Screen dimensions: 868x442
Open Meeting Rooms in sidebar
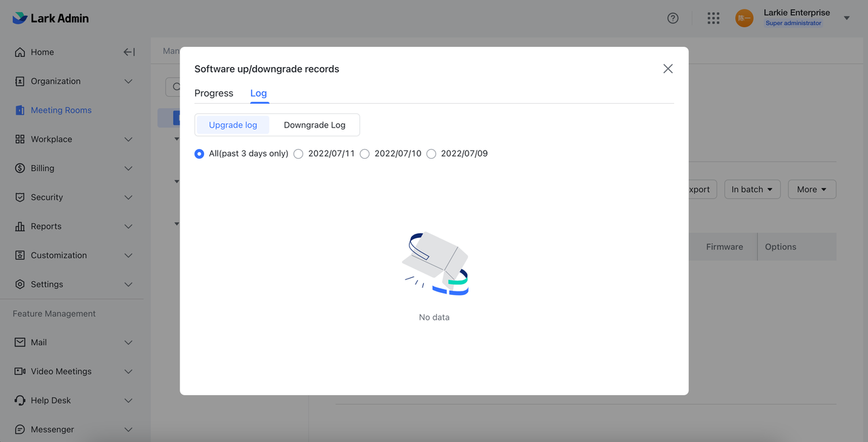pyautogui.click(x=61, y=110)
